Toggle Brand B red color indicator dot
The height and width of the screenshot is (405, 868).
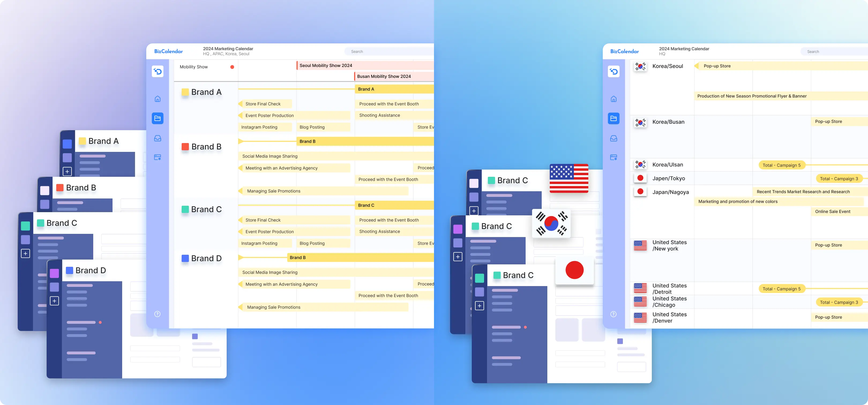(x=60, y=187)
